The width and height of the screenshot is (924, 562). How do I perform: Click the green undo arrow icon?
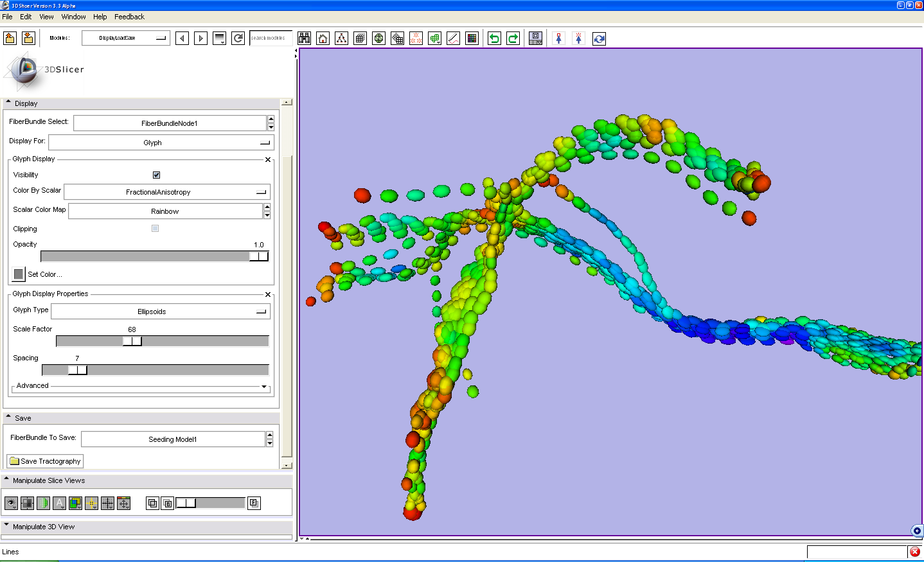tap(494, 39)
